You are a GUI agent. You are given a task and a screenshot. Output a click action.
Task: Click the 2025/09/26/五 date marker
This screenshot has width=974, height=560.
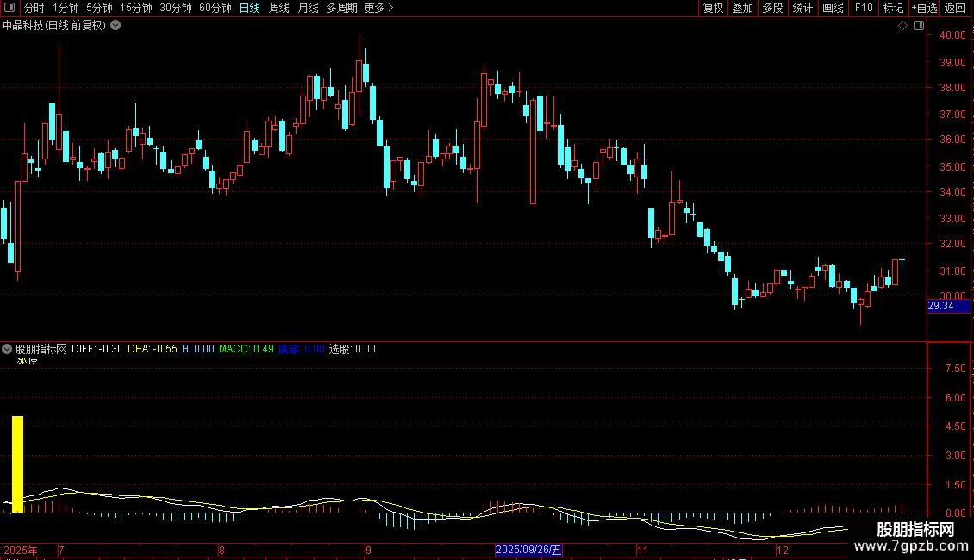pyautogui.click(x=528, y=550)
